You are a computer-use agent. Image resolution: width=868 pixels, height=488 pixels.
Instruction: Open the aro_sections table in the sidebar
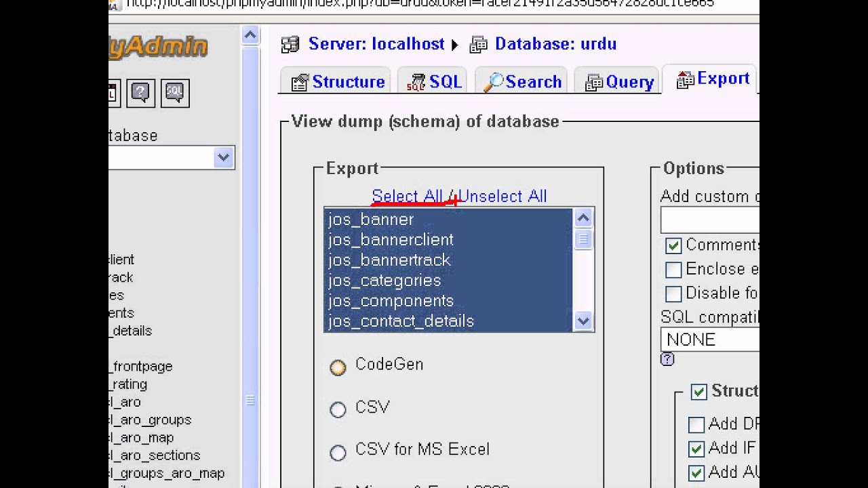pos(155,455)
